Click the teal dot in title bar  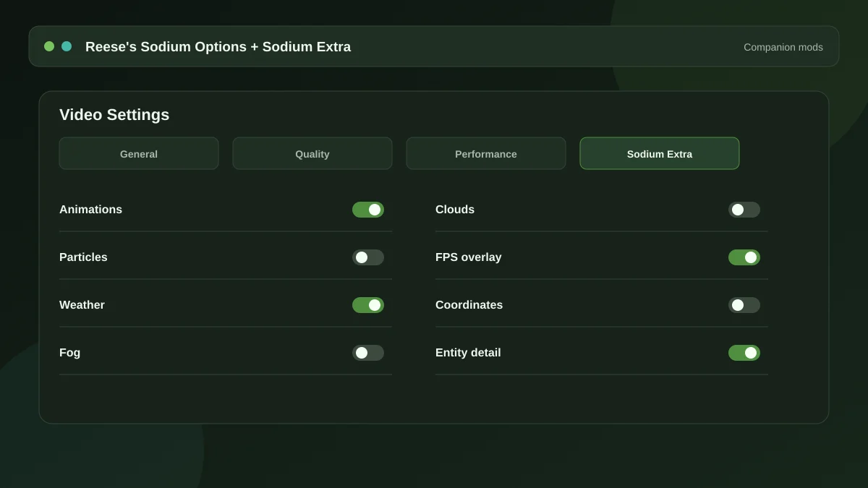pyautogui.click(x=67, y=46)
